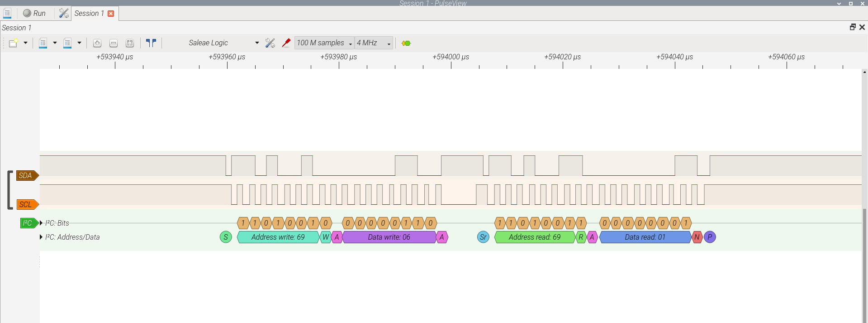Click the R read-bit annotation
Screen dimensions: 868x323
(581, 237)
